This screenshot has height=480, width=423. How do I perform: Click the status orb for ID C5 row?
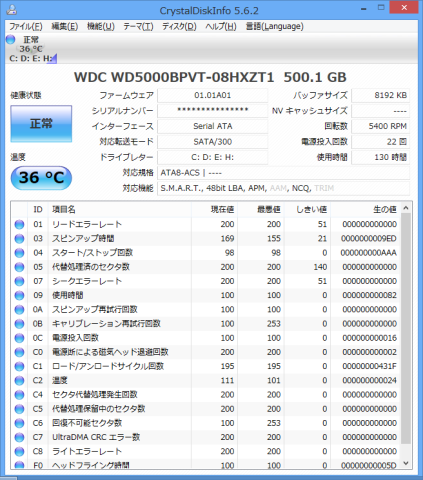(19, 409)
